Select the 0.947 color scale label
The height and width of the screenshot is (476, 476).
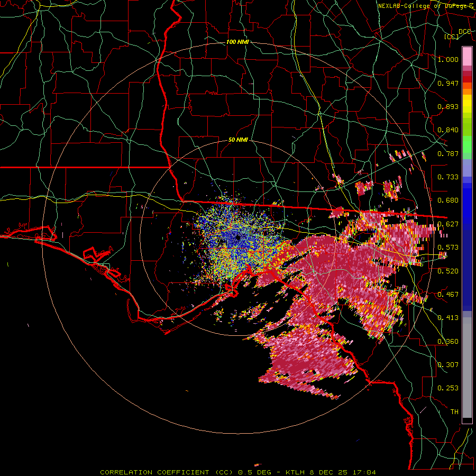pos(448,83)
